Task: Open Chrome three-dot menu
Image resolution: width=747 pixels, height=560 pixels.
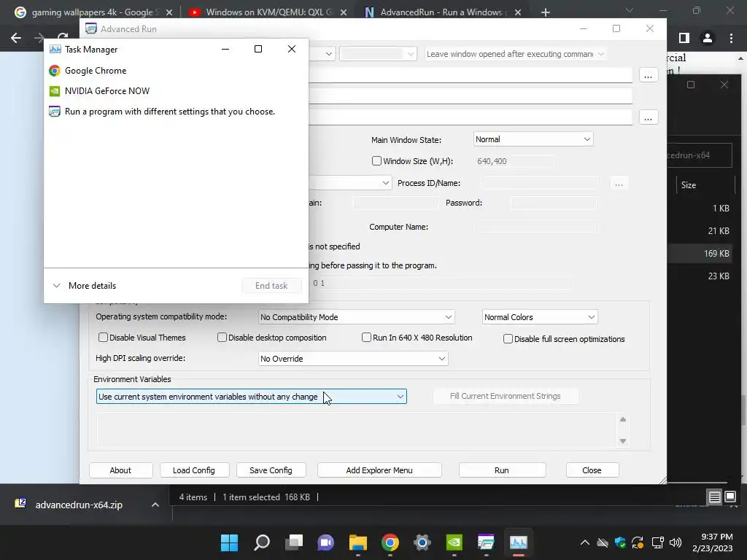Action: 731,38
